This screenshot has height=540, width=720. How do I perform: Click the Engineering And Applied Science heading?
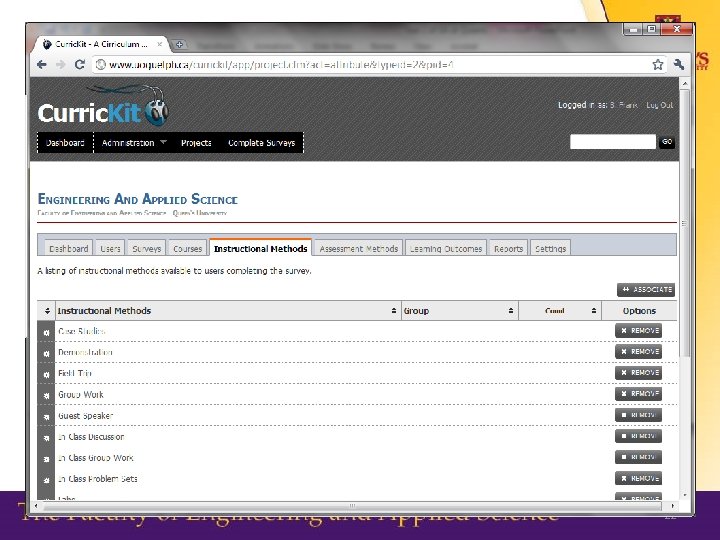(137, 199)
